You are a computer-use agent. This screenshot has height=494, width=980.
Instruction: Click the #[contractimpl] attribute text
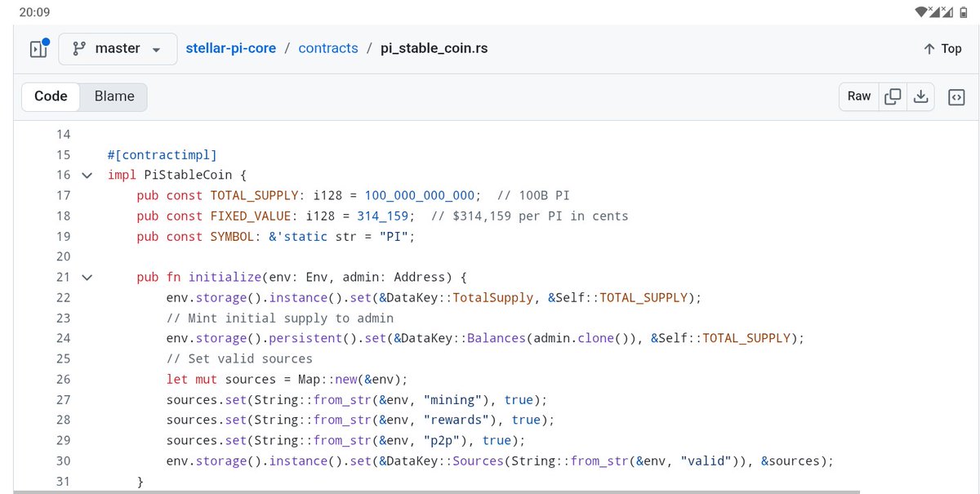click(163, 154)
